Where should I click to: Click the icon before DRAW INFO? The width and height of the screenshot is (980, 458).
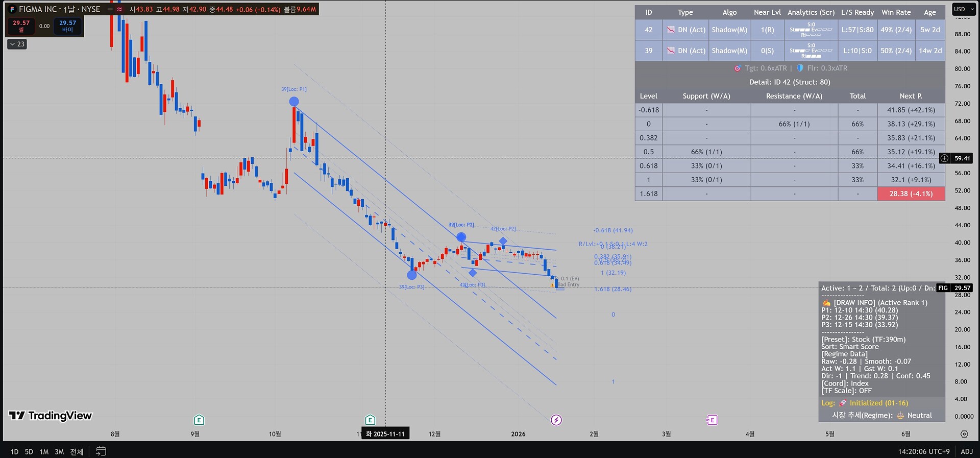pos(826,303)
